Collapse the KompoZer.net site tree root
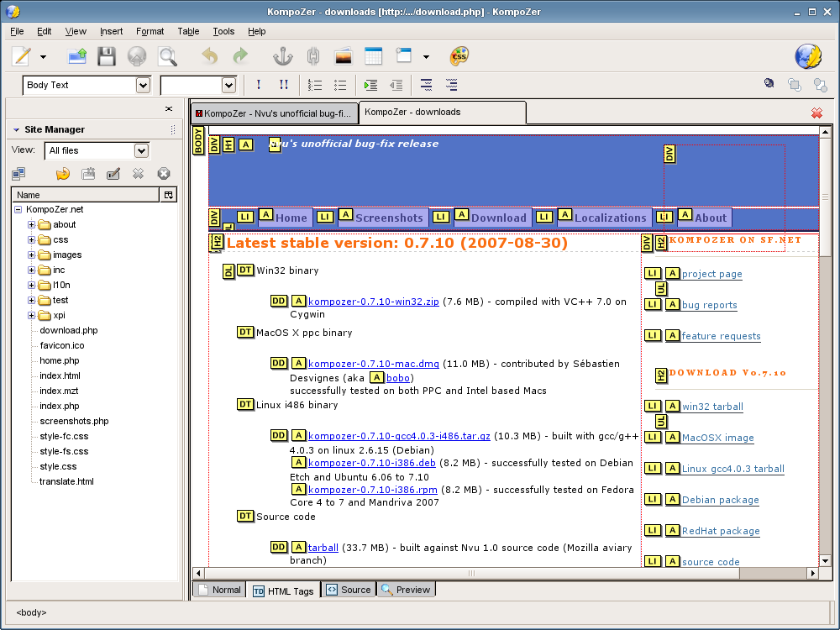840x630 pixels. coord(18,209)
